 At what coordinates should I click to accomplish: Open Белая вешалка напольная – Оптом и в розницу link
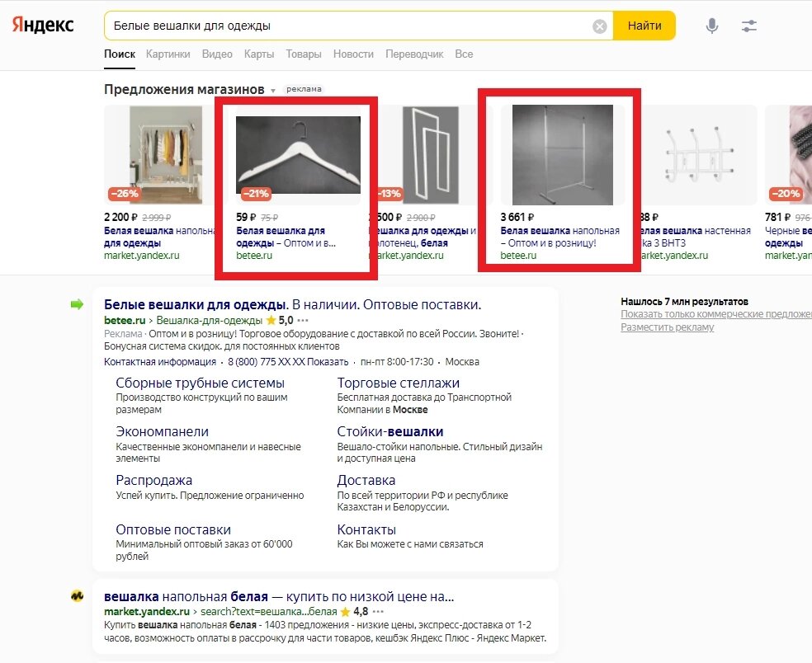[559, 237]
